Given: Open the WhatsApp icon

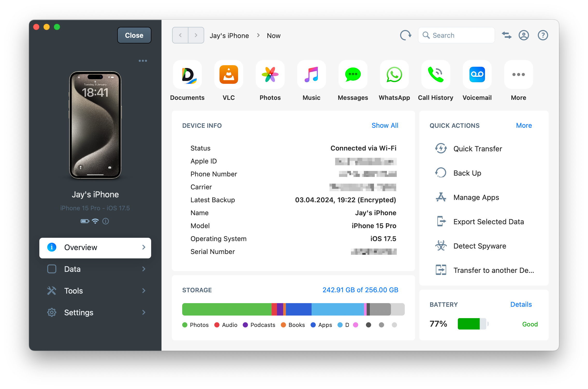Looking at the screenshot, I should point(394,74).
